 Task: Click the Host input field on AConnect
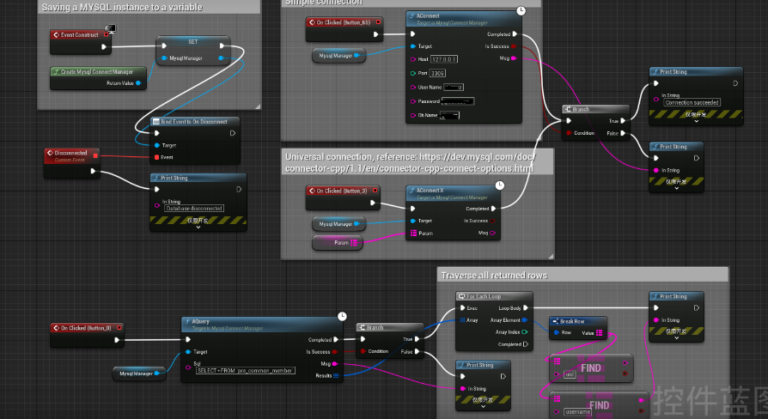pos(444,59)
